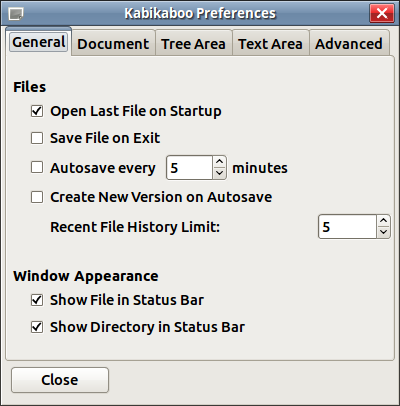Uncheck Show Directory in Status Bar
This screenshot has width=400, height=406.
tap(37, 327)
